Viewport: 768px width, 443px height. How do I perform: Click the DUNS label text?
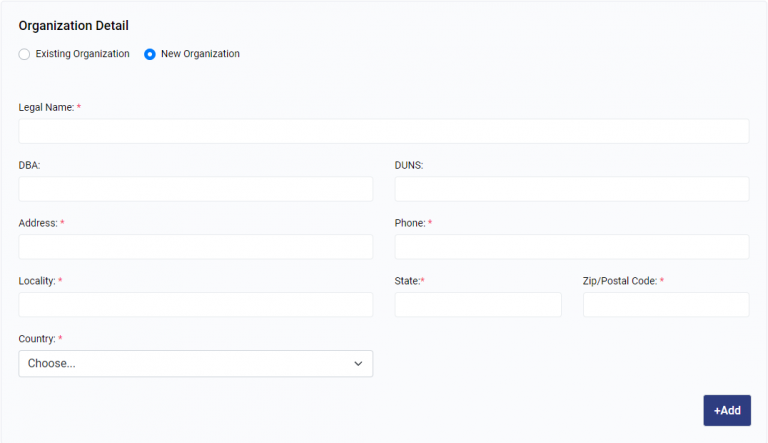click(409, 165)
